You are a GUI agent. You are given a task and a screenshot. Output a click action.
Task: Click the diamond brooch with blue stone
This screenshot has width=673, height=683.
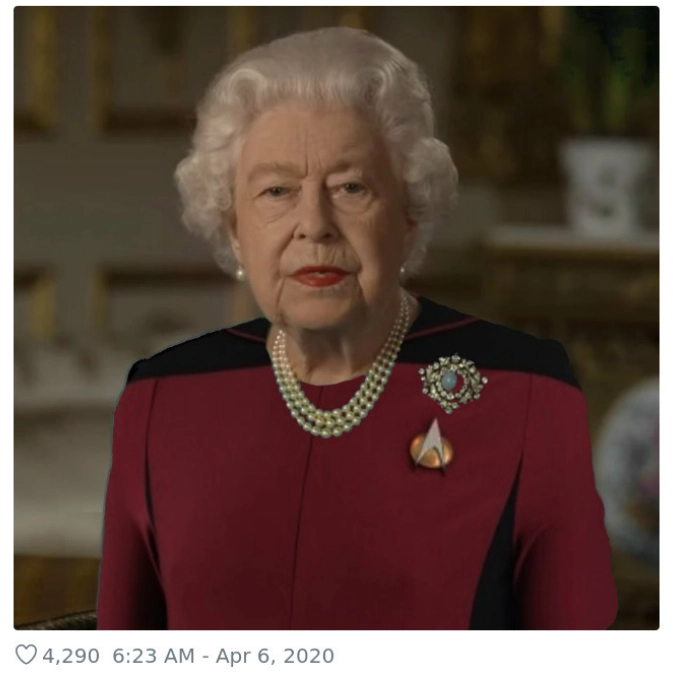[x=453, y=383]
